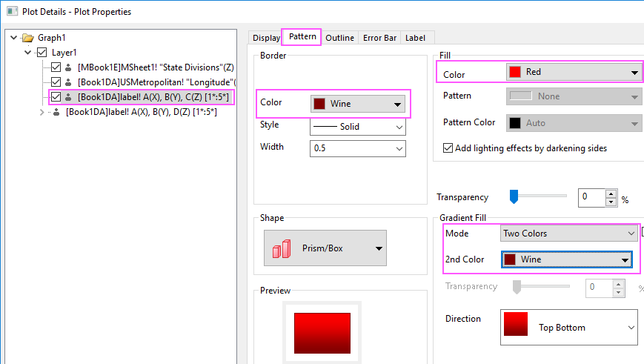Viewport: 644px width, 364px height.
Task: Switch to the Outline tab
Action: [339, 38]
